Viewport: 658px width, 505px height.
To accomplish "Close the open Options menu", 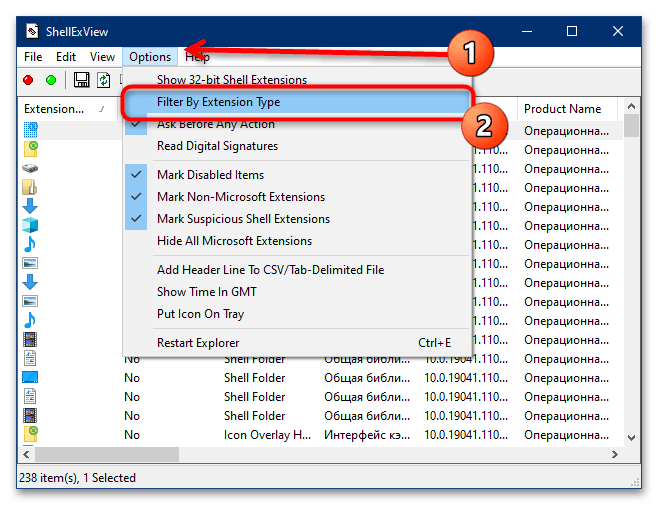I will [150, 57].
